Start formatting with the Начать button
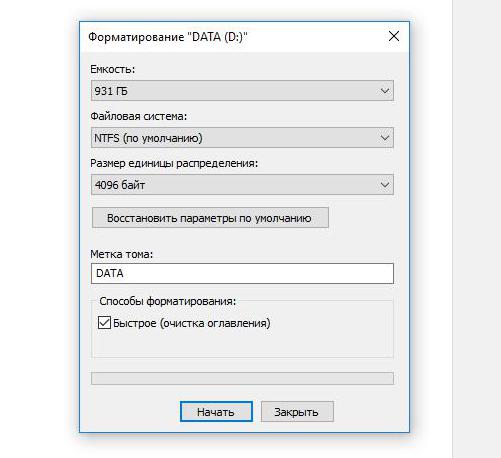This screenshot has width=501, height=458. (x=216, y=412)
